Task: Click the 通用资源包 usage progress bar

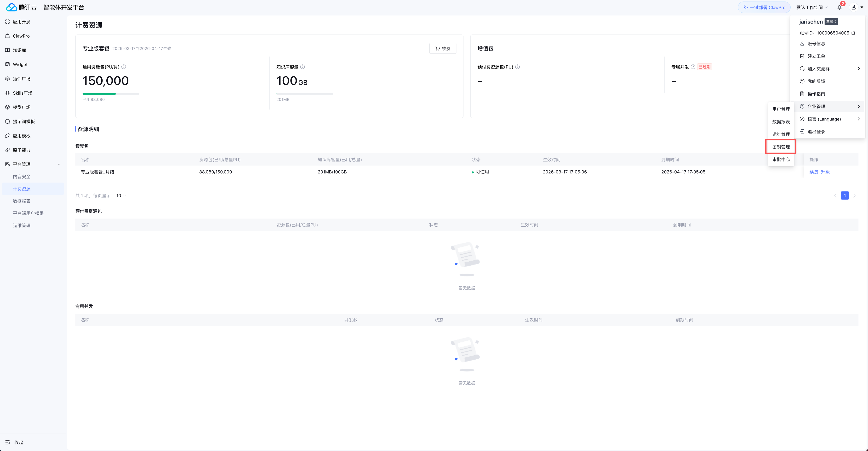Action: point(111,94)
